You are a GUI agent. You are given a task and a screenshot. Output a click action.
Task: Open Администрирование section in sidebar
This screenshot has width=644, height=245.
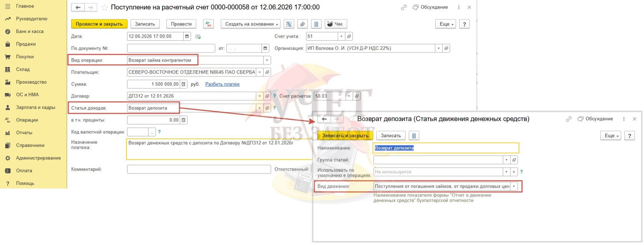[x=38, y=158]
